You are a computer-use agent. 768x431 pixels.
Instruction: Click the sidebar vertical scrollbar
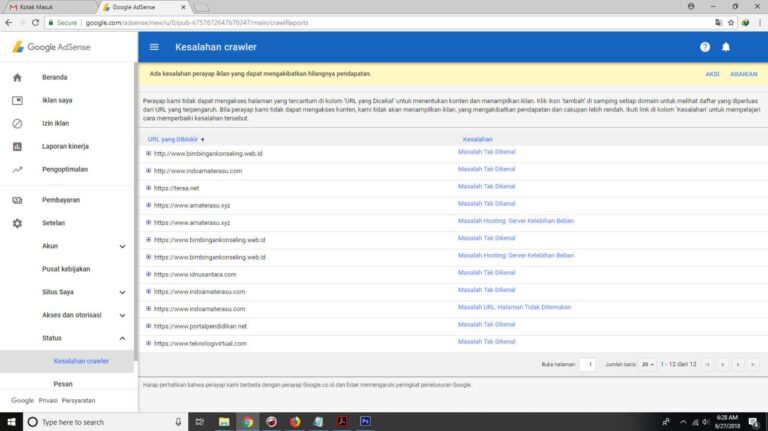pos(136,212)
